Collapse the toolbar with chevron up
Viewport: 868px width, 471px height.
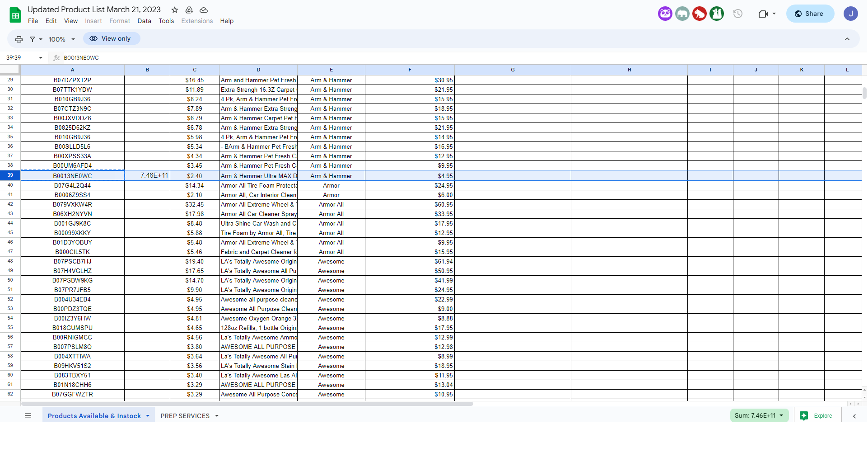point(847,39)
